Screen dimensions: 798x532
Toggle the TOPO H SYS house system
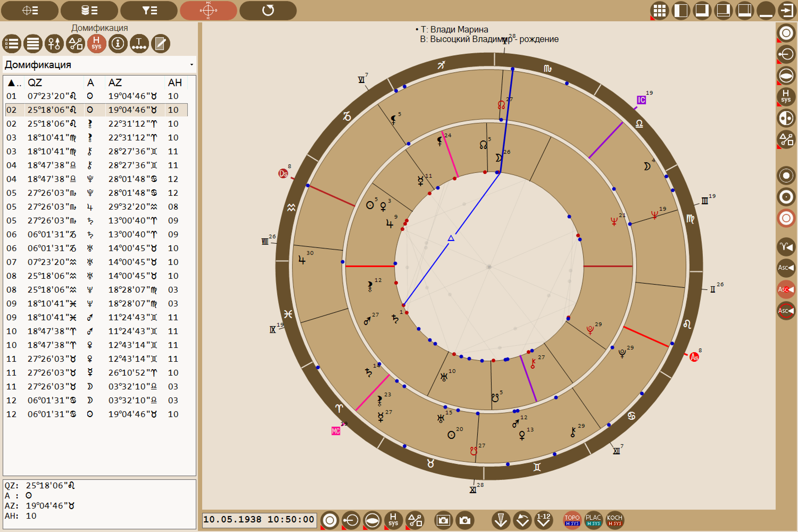tap(572, 520)
